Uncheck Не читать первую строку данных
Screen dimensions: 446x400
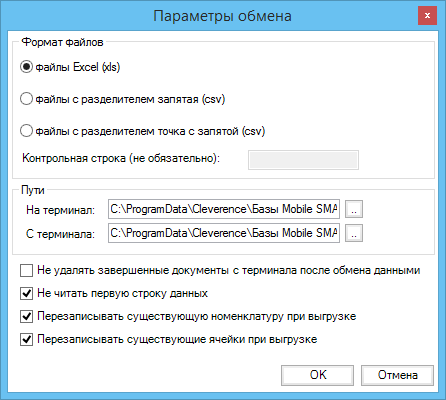26,294
